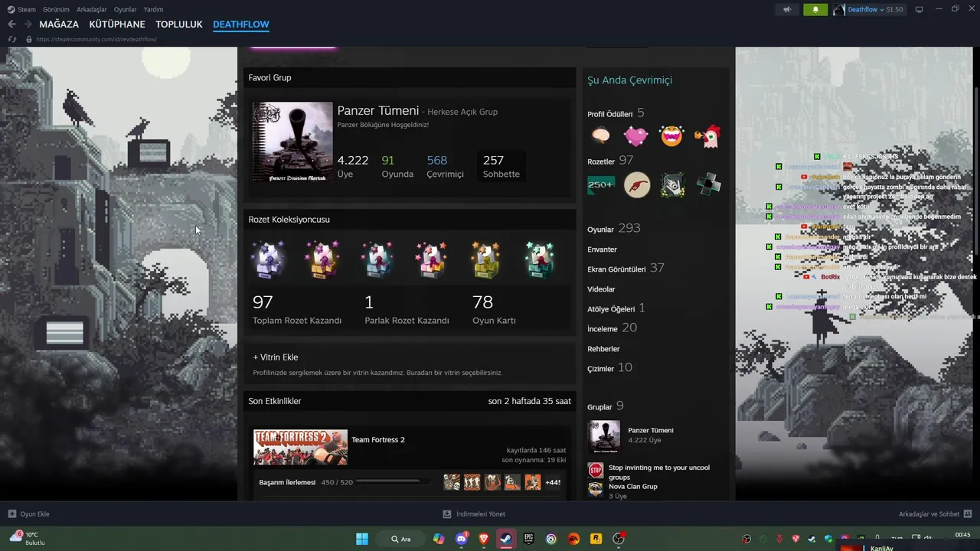Open the EA app from the taskbar
This screenshot has height=551, width=980.
pos(573,539)
